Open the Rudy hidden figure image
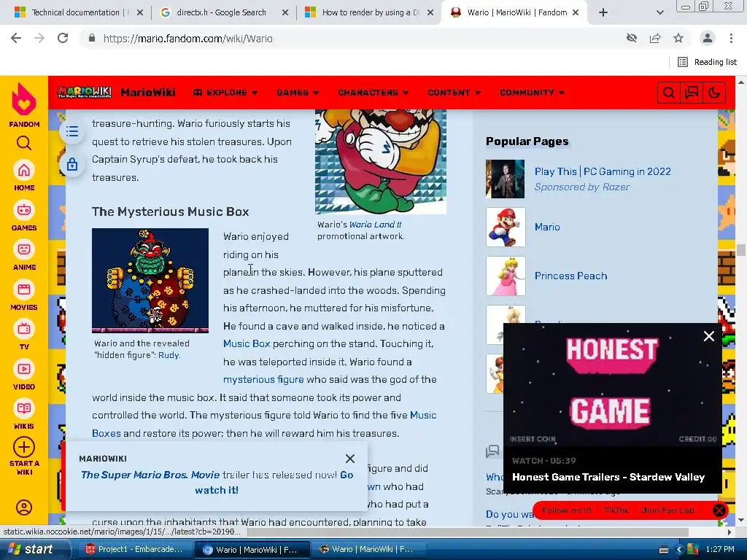This screenshot has width=747, height=560. click(150, 281)
